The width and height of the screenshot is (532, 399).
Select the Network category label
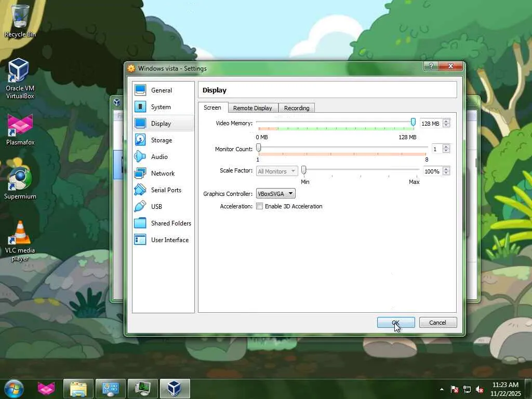pos(163,174)
